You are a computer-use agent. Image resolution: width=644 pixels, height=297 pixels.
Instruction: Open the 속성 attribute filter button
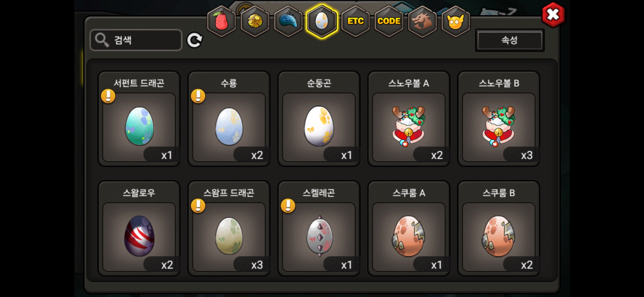pos(510,40)
